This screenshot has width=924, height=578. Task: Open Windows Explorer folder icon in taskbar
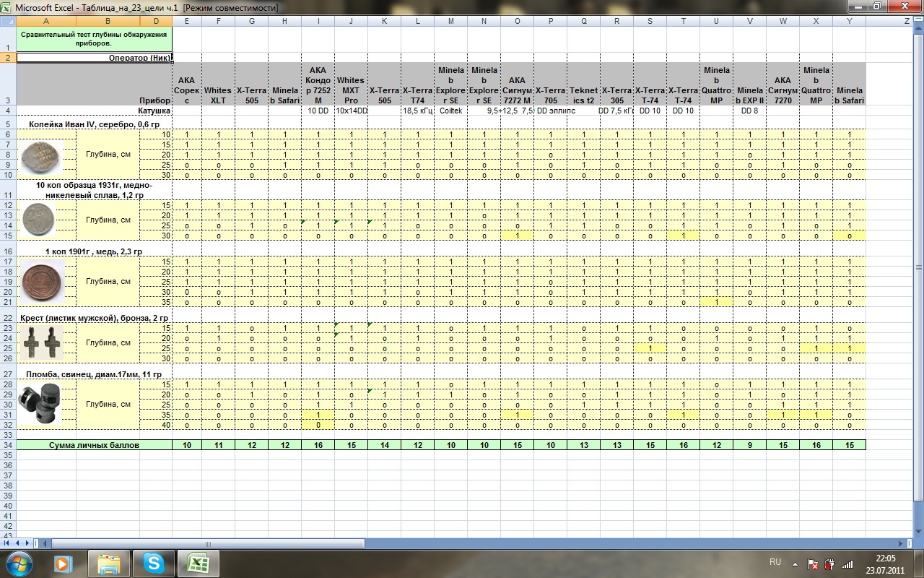(x=109, y=562)
